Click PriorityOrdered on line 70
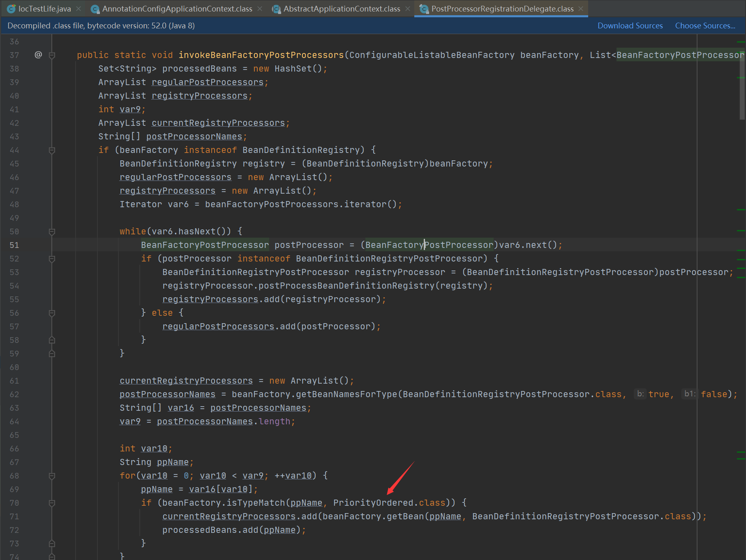Image resolution: width=746 pixels, height=560 pixels. click(373, 503)
